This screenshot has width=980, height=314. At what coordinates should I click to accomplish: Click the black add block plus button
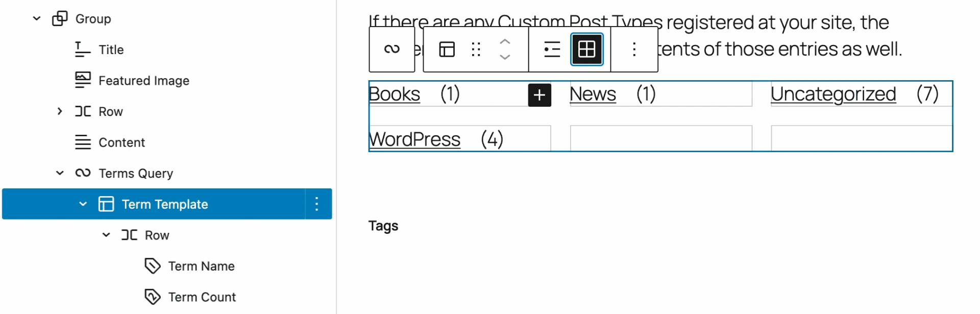click(x=539, y=95)
